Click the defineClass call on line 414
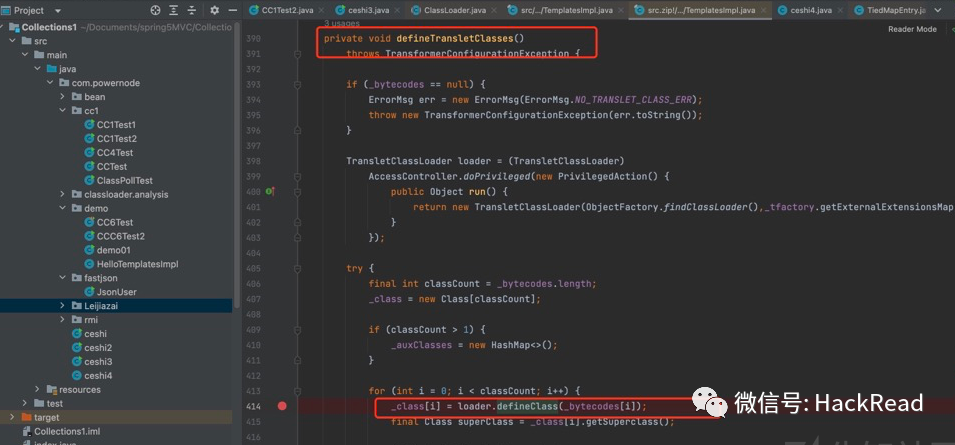 pos(527,406)
